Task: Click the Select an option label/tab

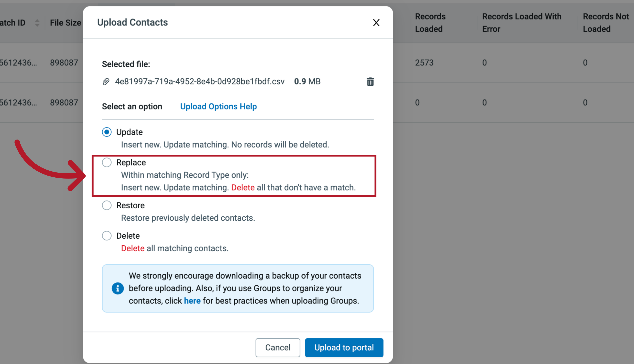Action: 132,106
